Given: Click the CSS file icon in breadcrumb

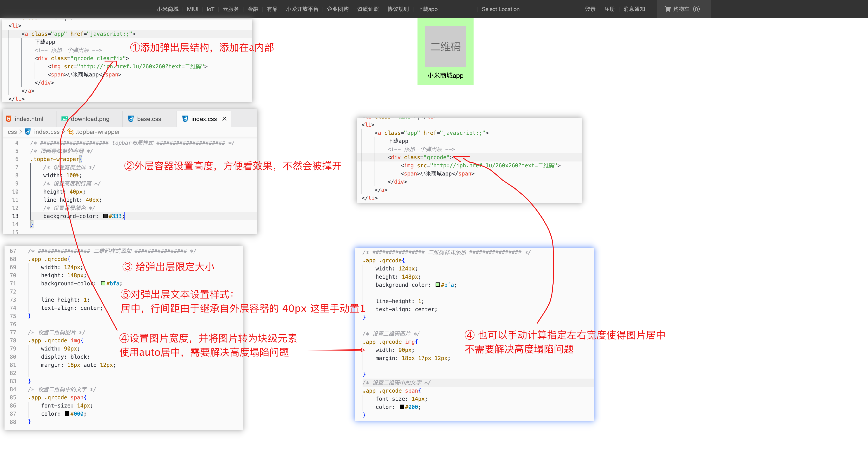Looking at the screenshot, I should point(28,132).
